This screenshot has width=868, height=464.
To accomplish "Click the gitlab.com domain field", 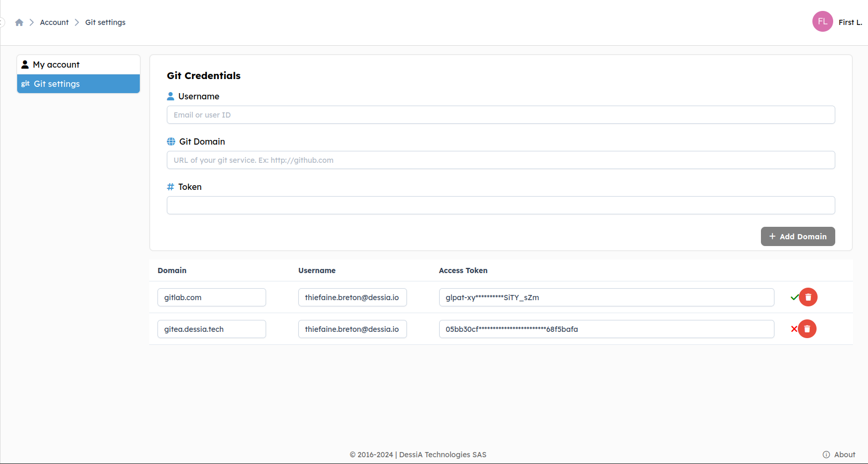I will tap(212, 298).
